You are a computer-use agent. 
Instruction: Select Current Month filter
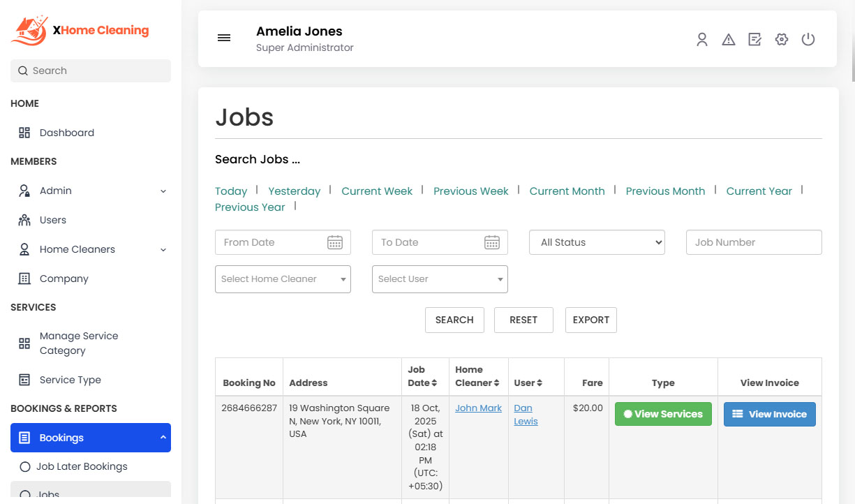(567, 191)
